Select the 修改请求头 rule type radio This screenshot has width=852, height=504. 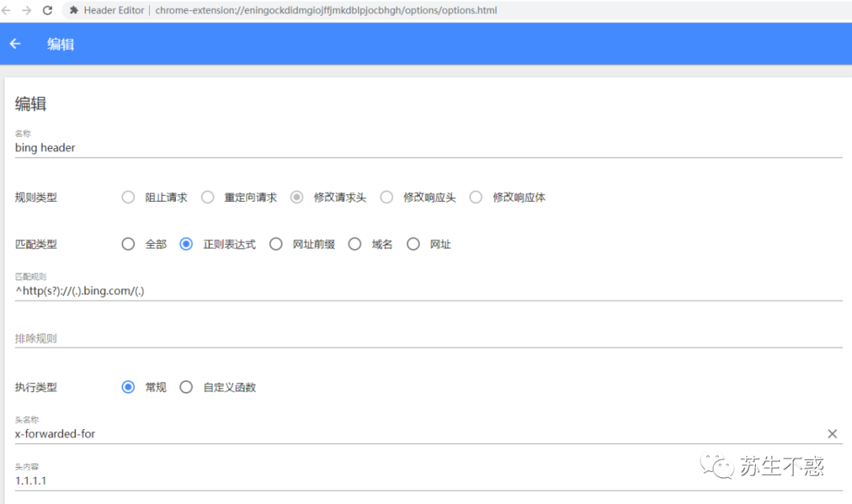coord(297,197)
